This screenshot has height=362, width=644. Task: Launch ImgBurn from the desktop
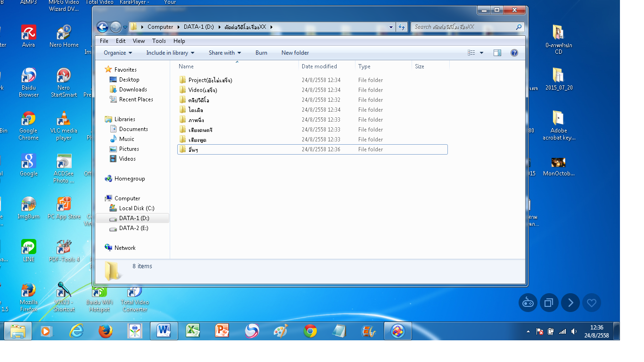28,205
